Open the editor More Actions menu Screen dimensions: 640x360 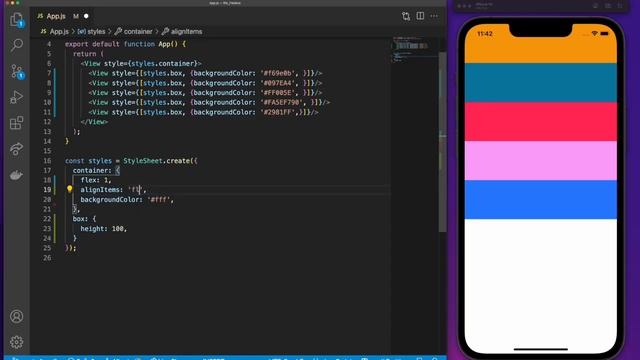tap(434, 16)
